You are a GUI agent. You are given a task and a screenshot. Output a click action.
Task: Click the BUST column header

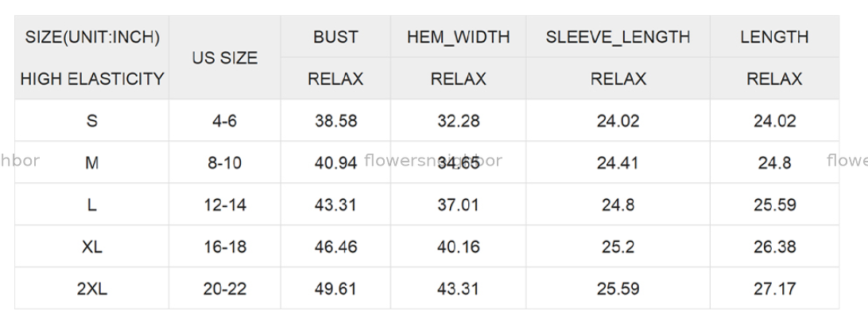tap(335, 37)
